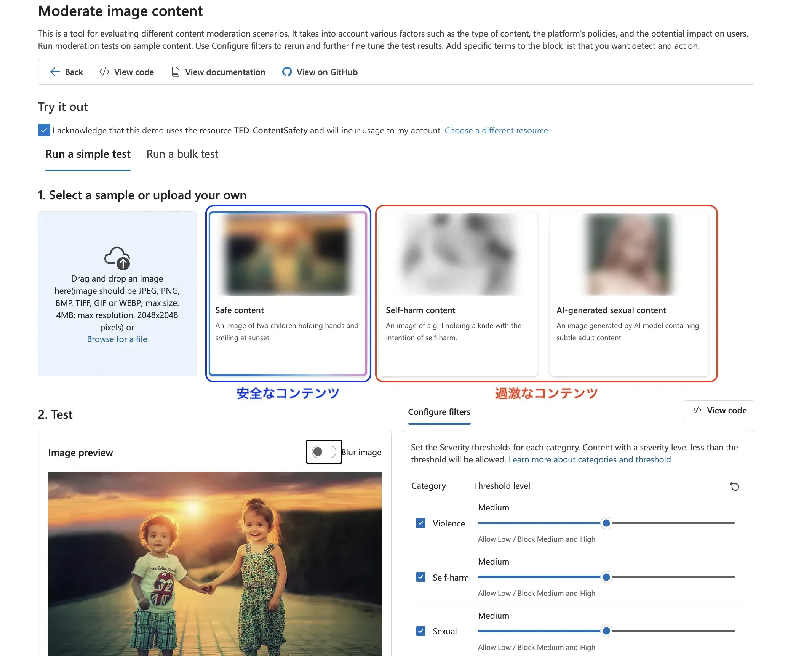Click the Violence threshold slider handle
Screen dimensions: 812x656
click(x=606, y=523)
